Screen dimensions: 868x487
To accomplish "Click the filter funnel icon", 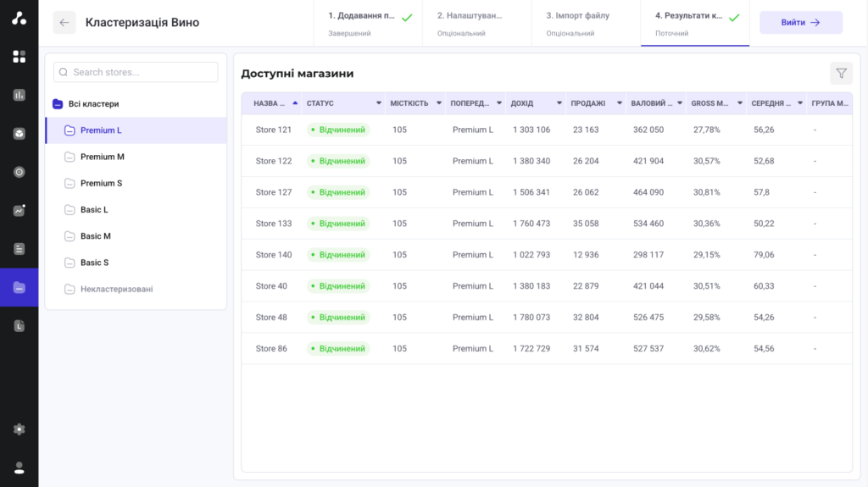I will pyautogui.click(x=841, y=73).
